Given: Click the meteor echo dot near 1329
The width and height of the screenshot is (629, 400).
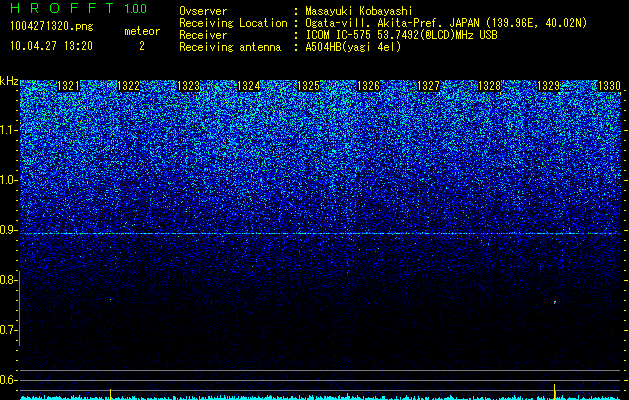Looking at the screenshot, I should pyautogui.click(x=555, y=302).
